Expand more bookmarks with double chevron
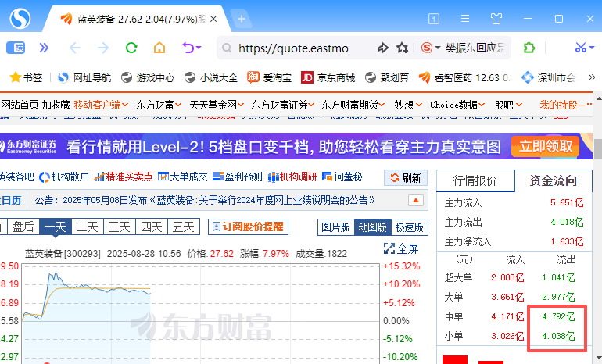Screen dimensions: 602x364 (592, 78)
